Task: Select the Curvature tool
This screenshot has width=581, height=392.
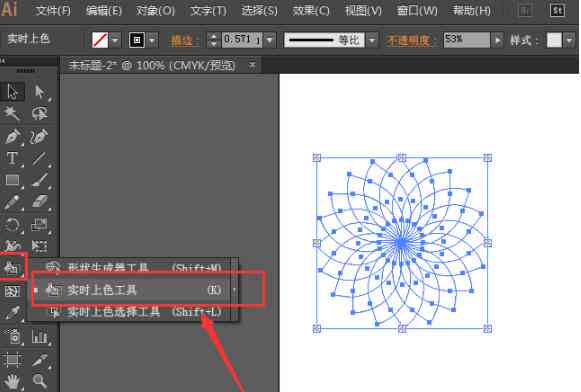Action: [40, 136]
